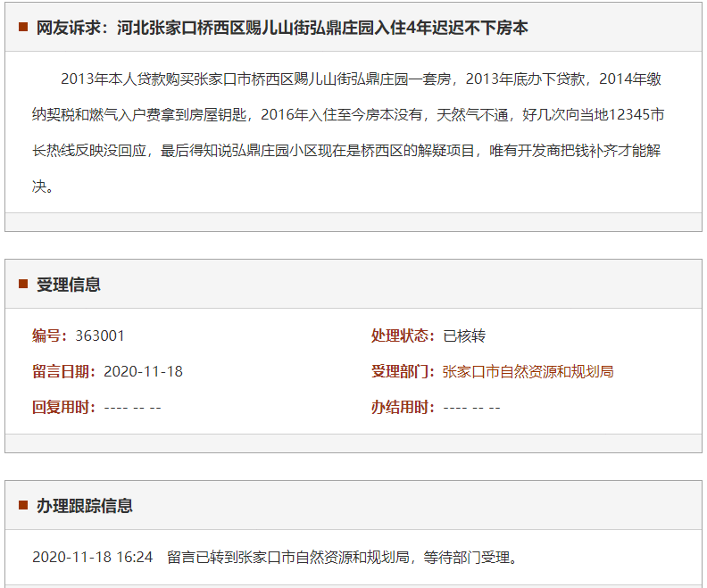Click the square bullet beside 网友诉求 heading

22,28
